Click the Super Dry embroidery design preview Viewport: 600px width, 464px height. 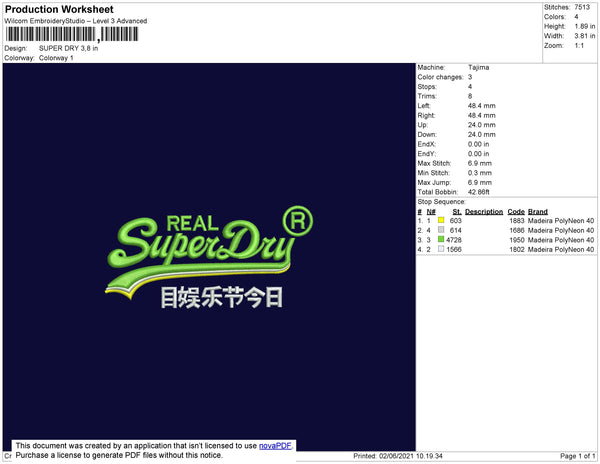click(209, 257)
